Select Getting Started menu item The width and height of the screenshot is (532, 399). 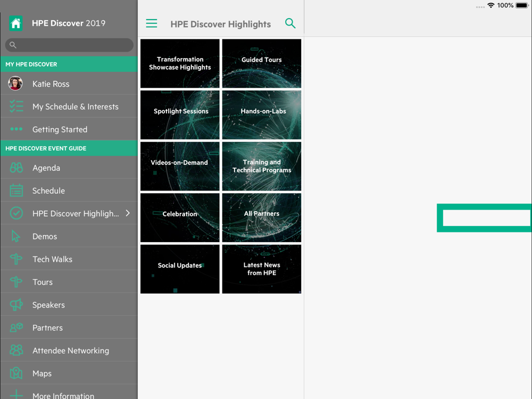tap(69, 129)
